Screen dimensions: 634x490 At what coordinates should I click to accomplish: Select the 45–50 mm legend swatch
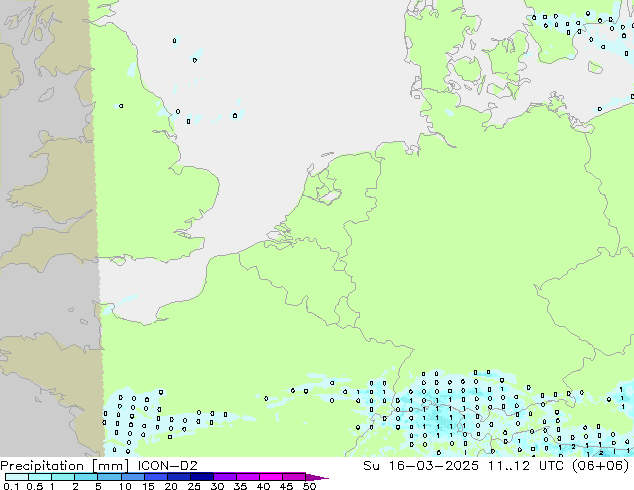[x=294, y=477]
